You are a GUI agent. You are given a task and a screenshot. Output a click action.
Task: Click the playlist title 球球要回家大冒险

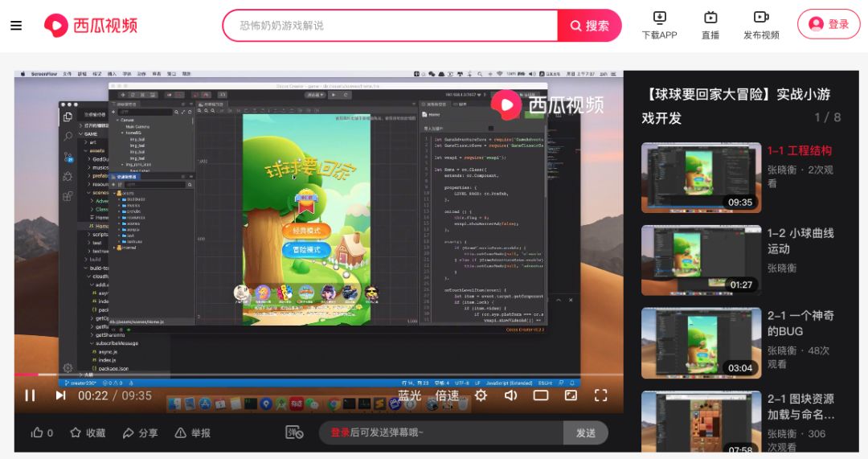click(x=735, y=106)
